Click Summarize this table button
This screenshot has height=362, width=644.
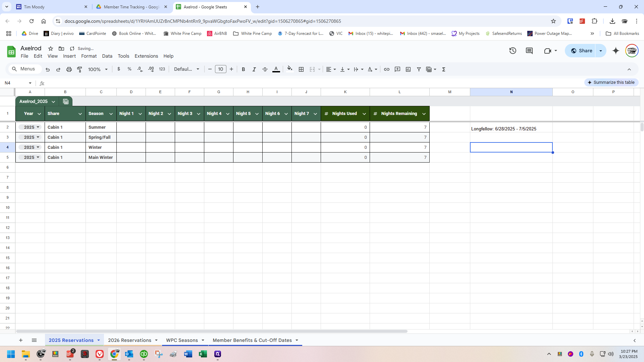click(611, 82)
